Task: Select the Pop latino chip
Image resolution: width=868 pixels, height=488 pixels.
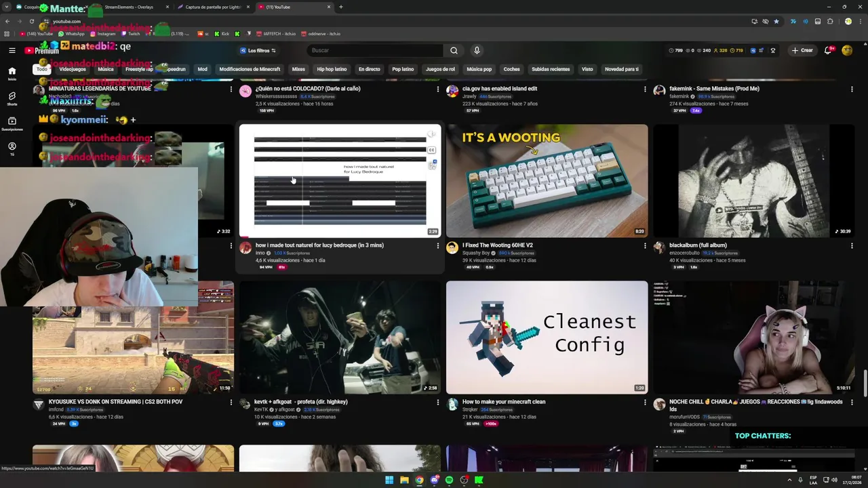Action: (403, 69)
